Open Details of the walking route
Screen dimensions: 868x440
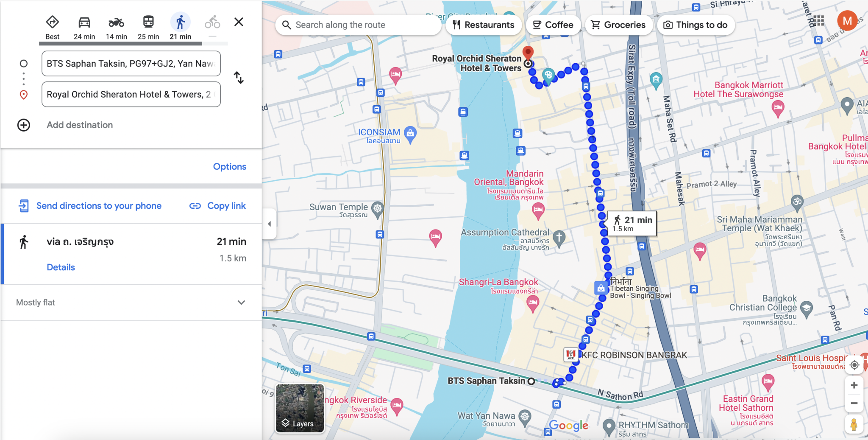click(61, 267)
